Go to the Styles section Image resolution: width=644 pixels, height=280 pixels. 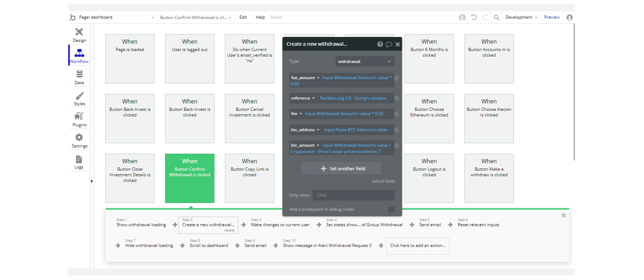[x=79, y=98]
